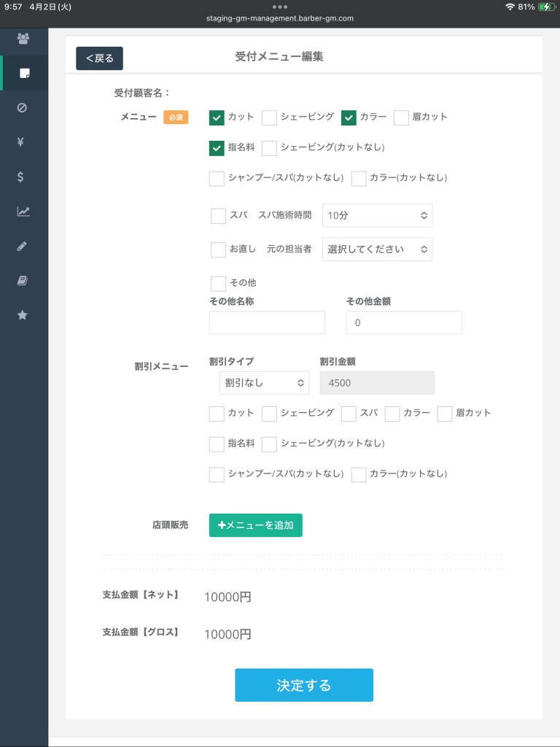Open the スパ施術時間 10分 dropdown

click(377, 215)
